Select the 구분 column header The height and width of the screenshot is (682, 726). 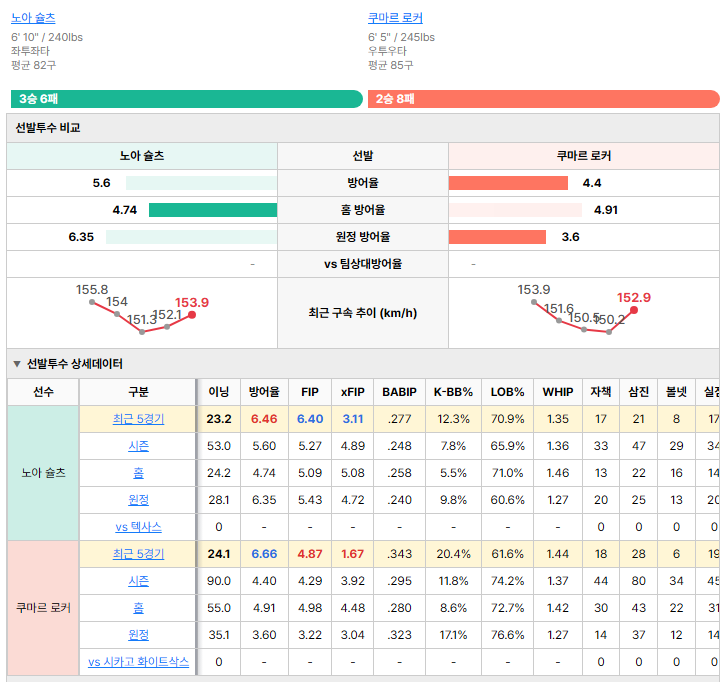click(x=138, y=392)
